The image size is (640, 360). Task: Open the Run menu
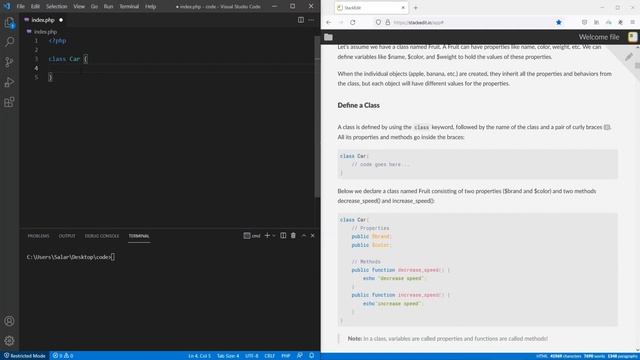pos(108,7)
